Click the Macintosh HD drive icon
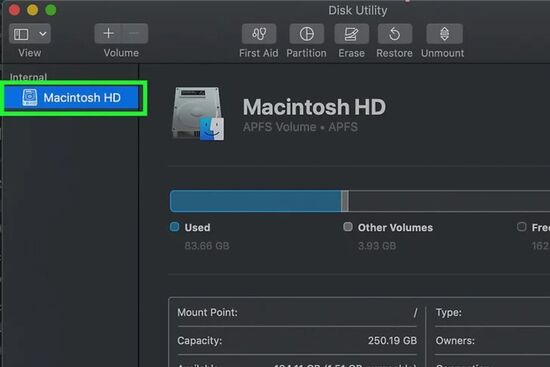The image size is (550, 367). pos(198,114)
